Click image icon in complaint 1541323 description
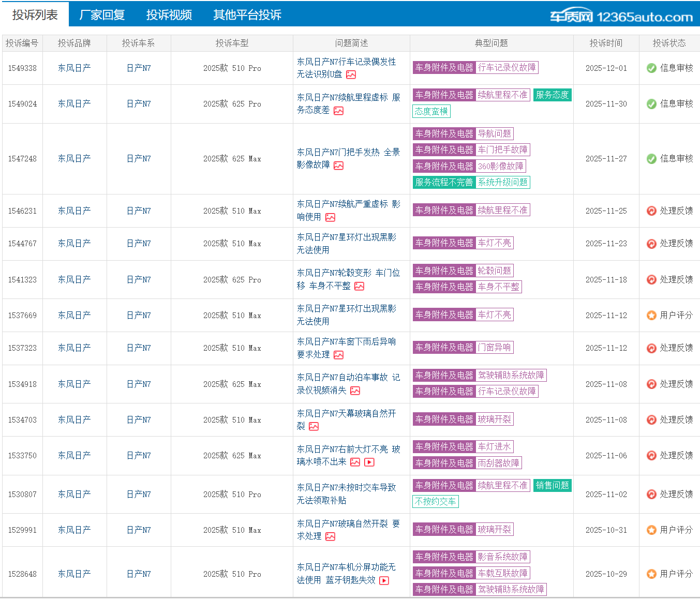 [x=360, y=286]
